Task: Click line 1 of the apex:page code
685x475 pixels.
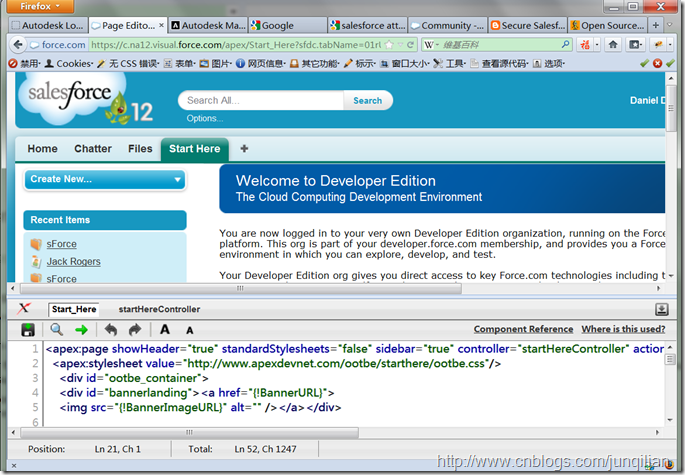Action: pyautogui.click(x=354, y=349)
